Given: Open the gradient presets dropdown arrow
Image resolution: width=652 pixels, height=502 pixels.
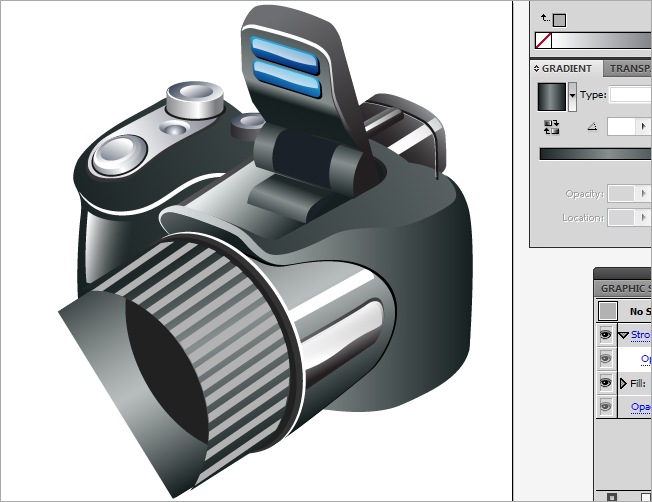Looking at the screenshot, I should pos(572,96).
